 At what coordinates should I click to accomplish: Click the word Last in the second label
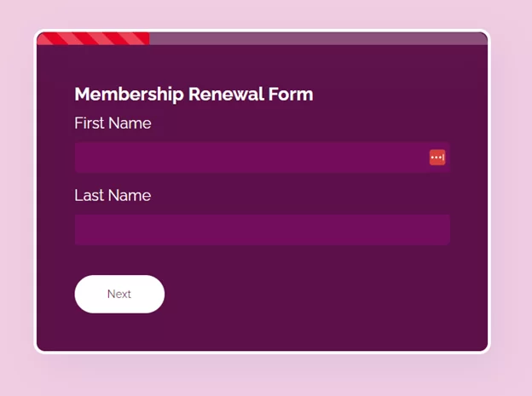90,196
